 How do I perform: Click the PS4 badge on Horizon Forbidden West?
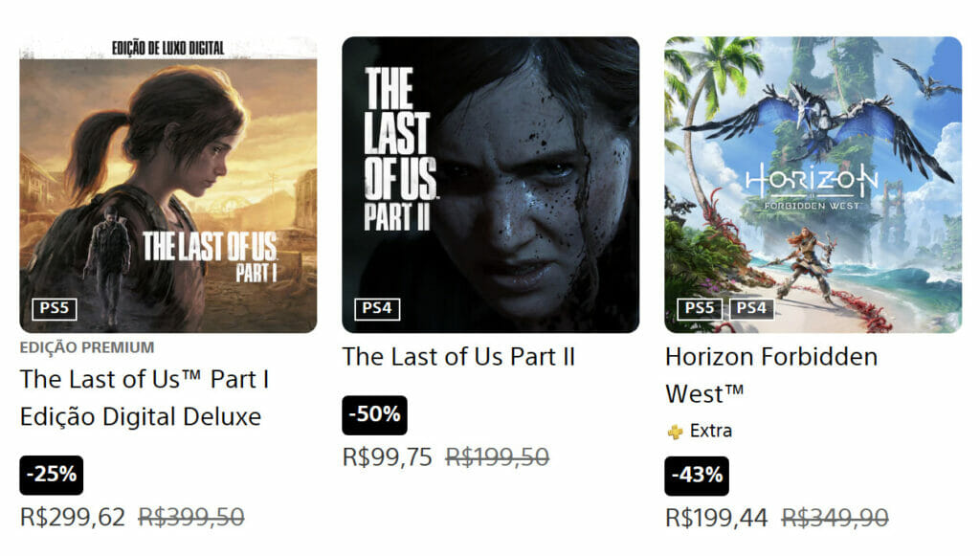[x=751, y=308]
